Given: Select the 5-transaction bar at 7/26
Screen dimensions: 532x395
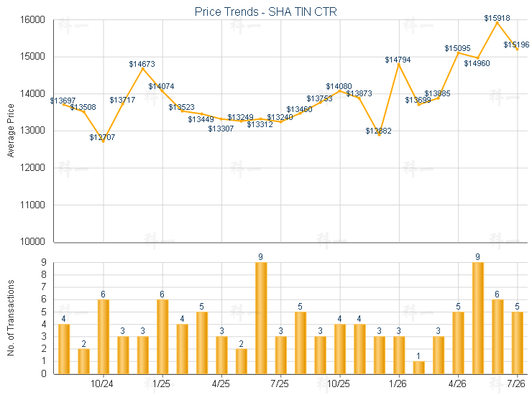Looking at the screenshot, I should coord(517,343).
